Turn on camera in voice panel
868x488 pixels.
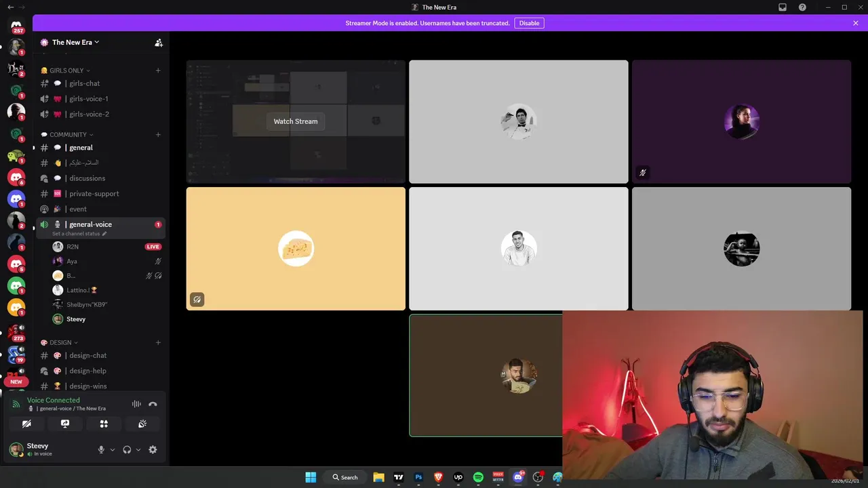26,424
